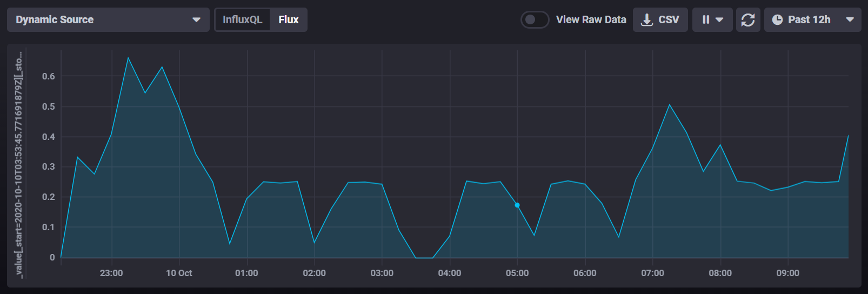Click the rotated y-axis title text
This screenshot has height=294, width=868.
(x=19, y=165)
